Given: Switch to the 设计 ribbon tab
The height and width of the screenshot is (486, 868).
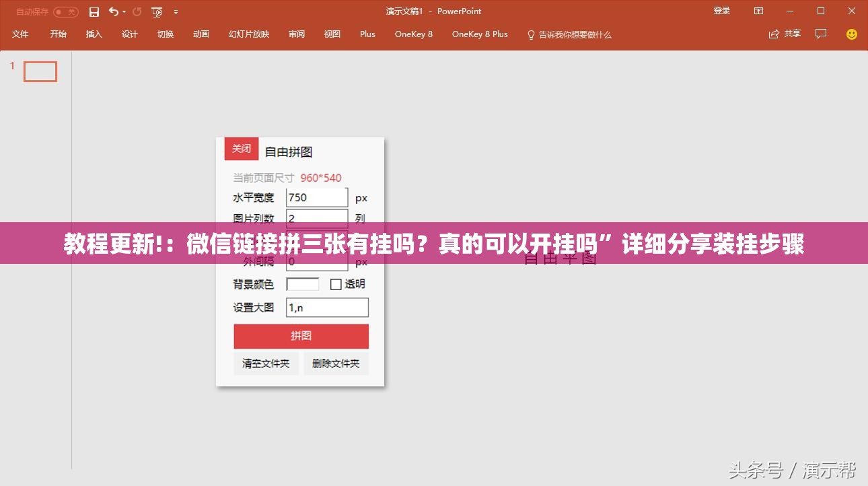Looking at the screenshot, I should pyautogui.click(x=130, y=34).
